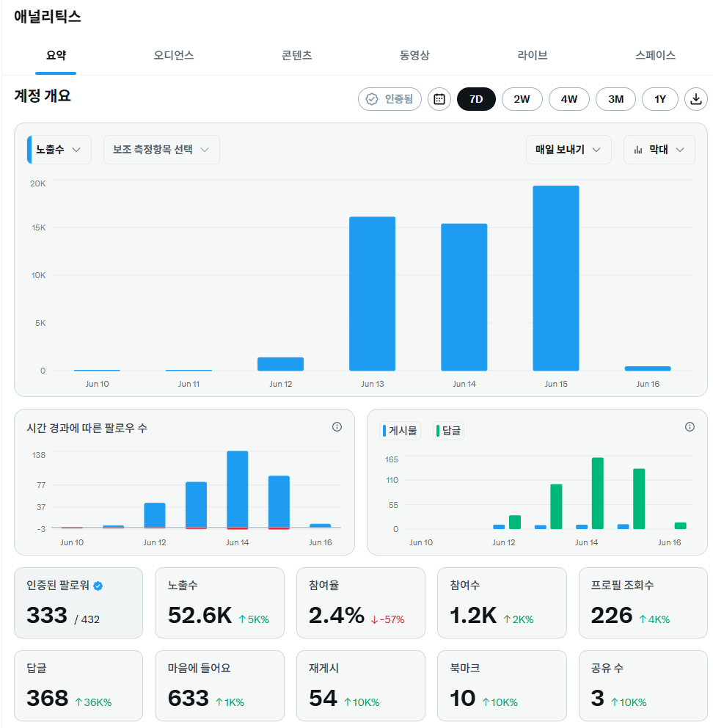Click the / 432 follower total
This screenshot has width=713, height=728.
[x=87, y=619]
